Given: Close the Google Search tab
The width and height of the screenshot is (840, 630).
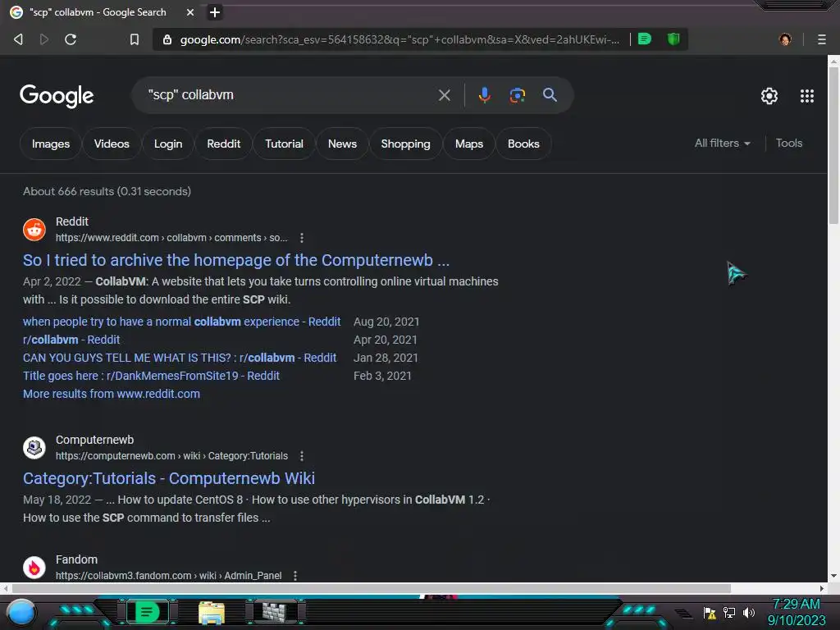Looking at the screenshot, I should tap(190, 12).
